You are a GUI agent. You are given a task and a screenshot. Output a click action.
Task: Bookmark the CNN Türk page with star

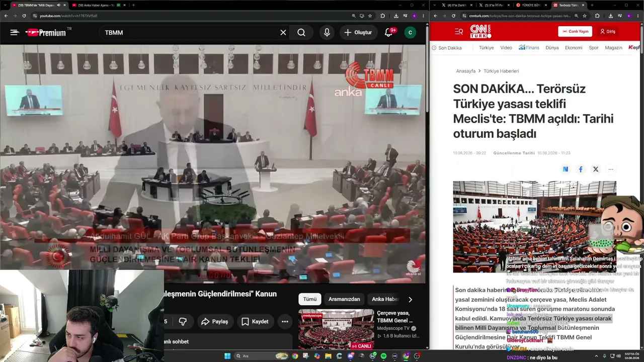click(x=585, y=16)
